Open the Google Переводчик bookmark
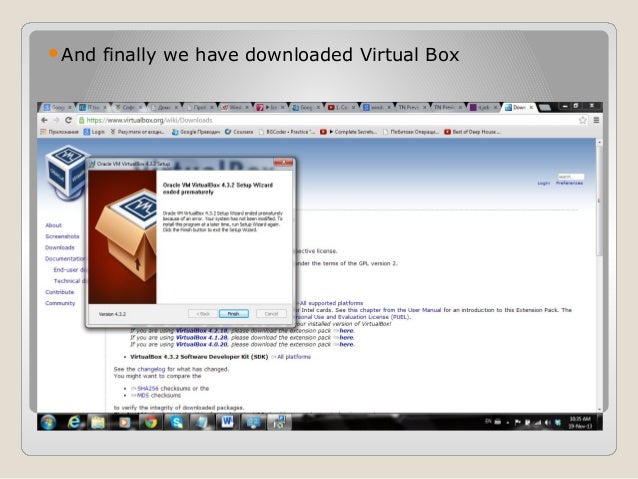 pos(196,132)
